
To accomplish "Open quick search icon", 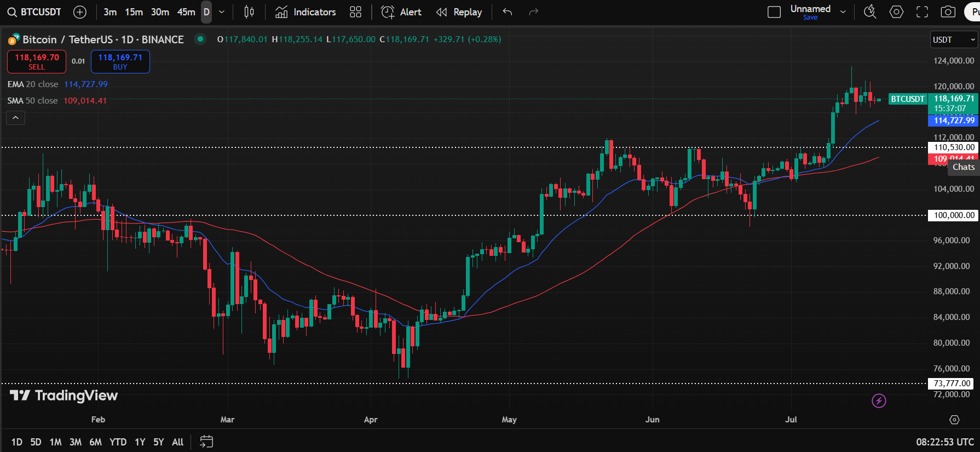I will coord(870,12).
